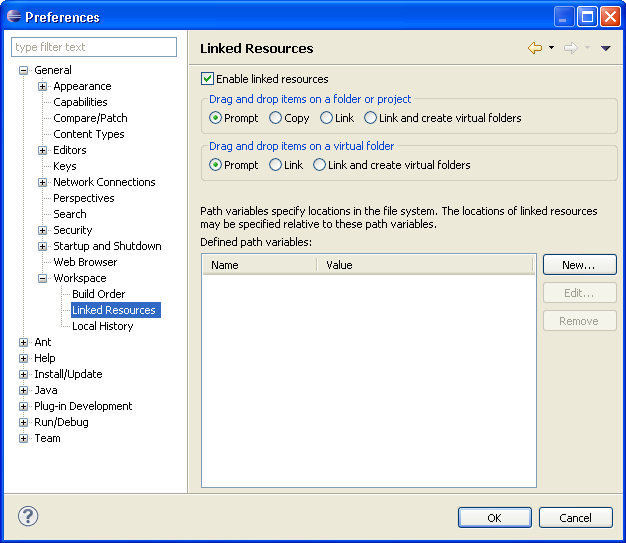Click the Edit... button
The image size is (626, 543).
point(580,293)
